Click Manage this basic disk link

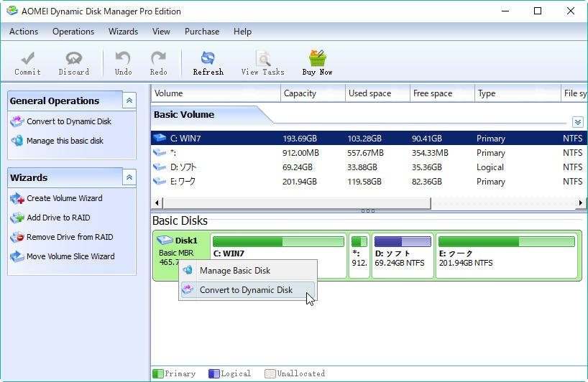(x=65, y=141)
